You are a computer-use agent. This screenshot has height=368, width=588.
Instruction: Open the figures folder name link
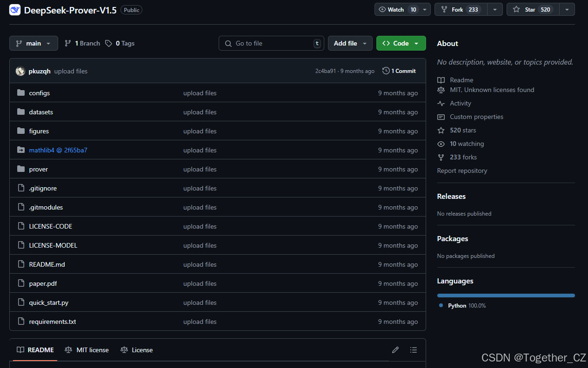[39, 131]
